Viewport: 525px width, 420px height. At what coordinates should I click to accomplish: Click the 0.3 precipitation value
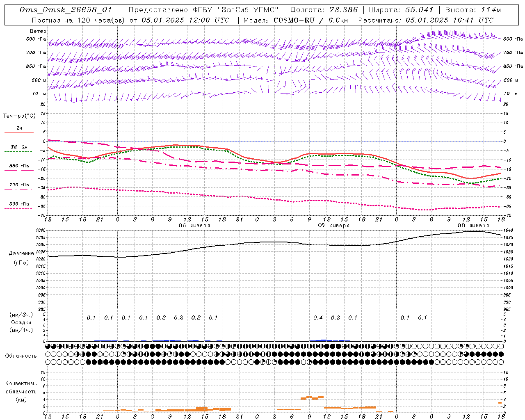(336, 317)
